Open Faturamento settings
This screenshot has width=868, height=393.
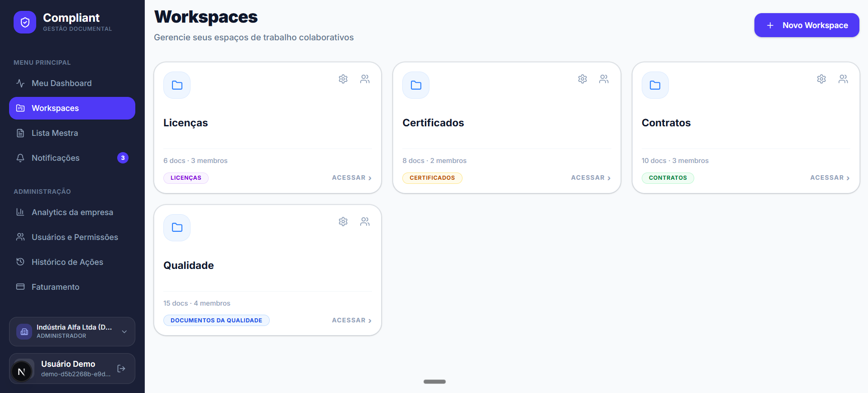55,287
